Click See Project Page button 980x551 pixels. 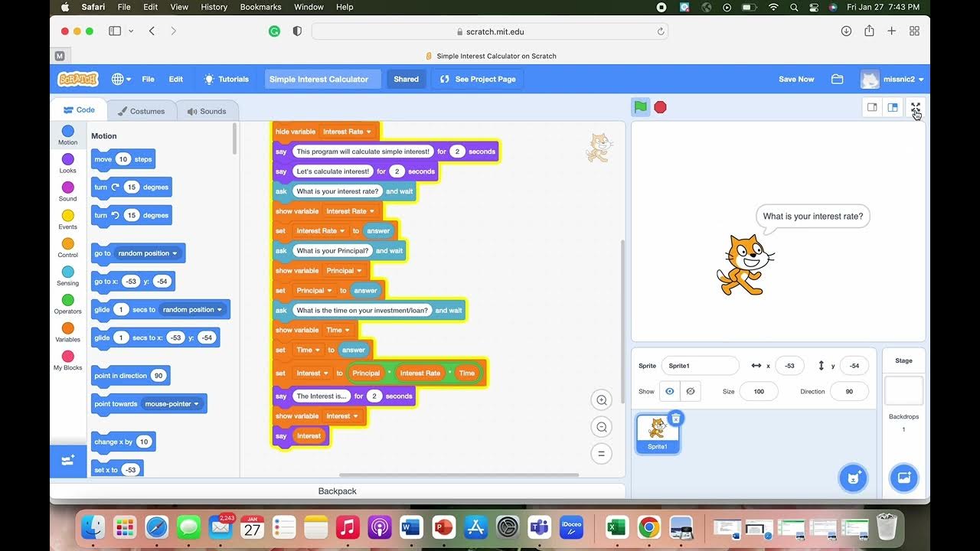pyautogui.click(x=478, y=79)
